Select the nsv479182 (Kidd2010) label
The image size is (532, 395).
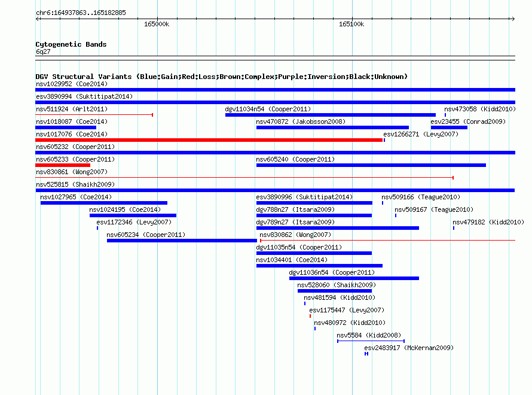[x=488, y=222]
